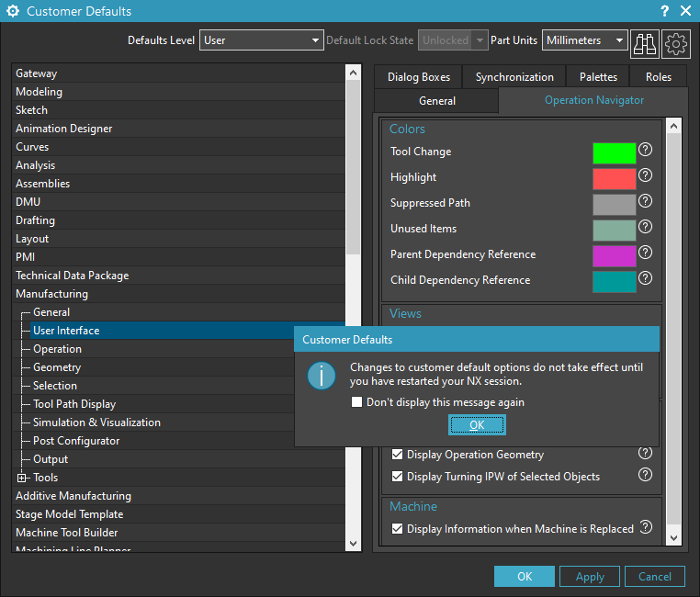Toggle Display Operation Geometry checkbox

397,455
